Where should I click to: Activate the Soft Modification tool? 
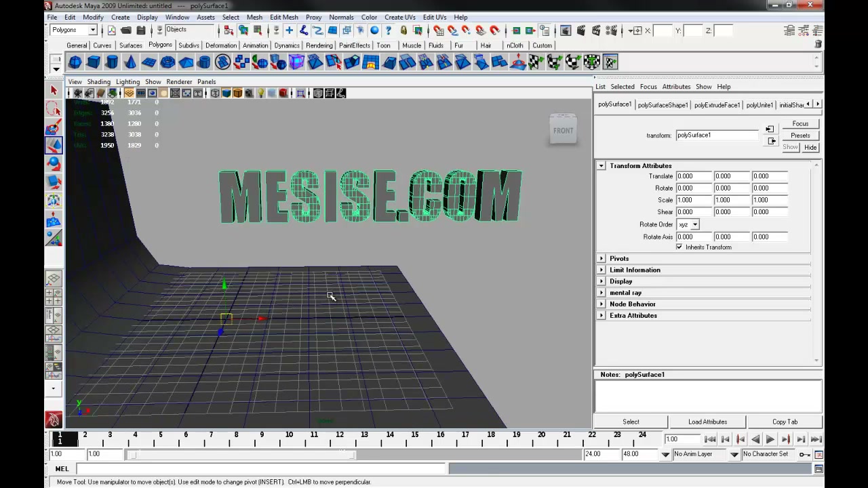(x=54, y=220)
